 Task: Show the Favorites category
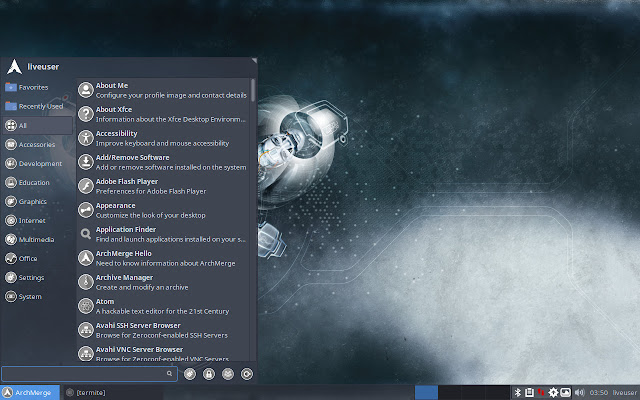tap(38, 87)
